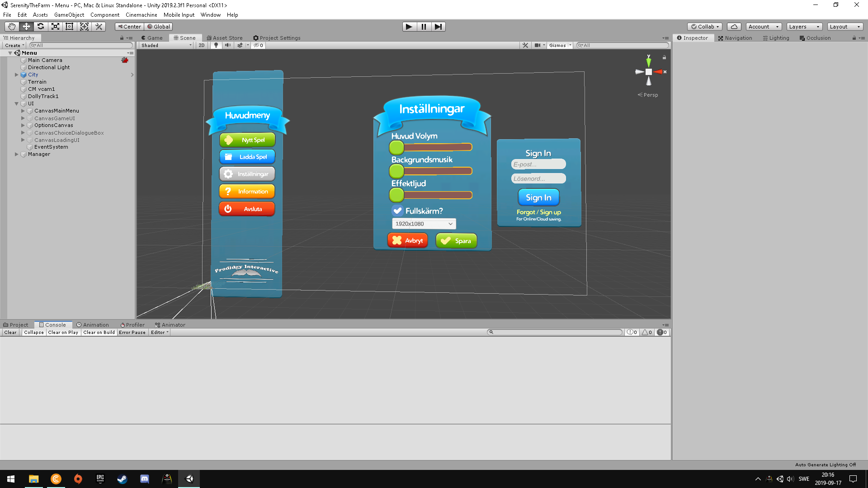
Task: Toggle scene lighting bulb icon
Action: click(x=216, y=45)
